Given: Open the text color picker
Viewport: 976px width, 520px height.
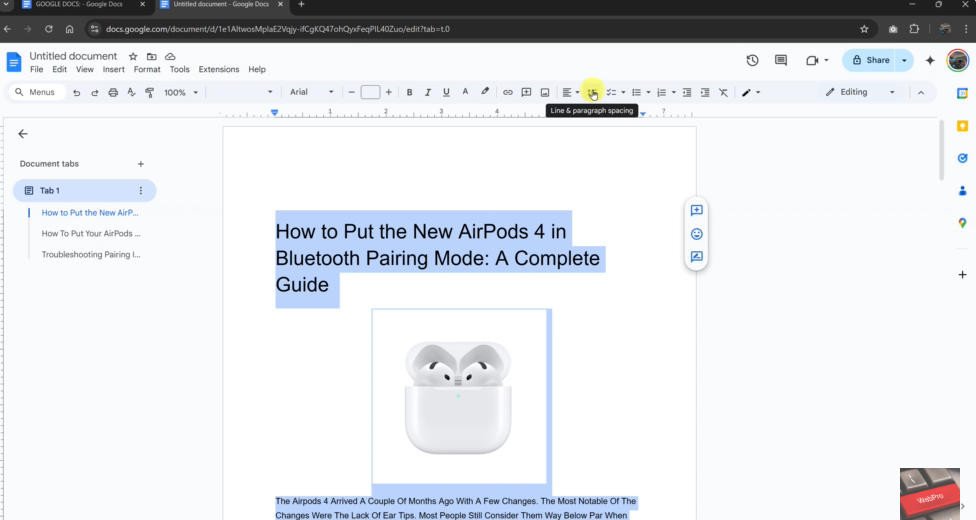Looking at the screenshot, I should (x=465, y=92).
